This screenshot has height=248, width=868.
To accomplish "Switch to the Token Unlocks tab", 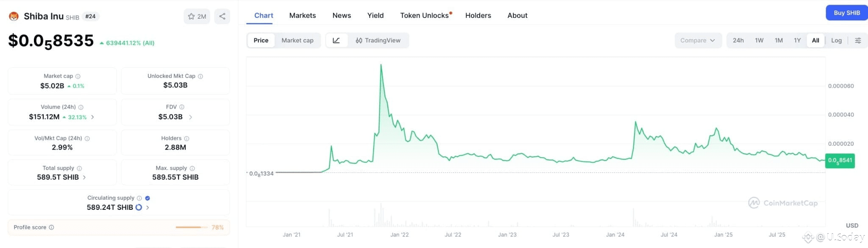I will [x=424, y=15].
